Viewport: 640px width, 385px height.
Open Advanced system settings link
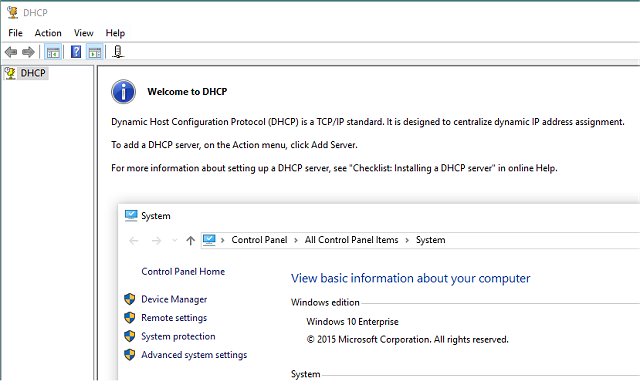194,355
